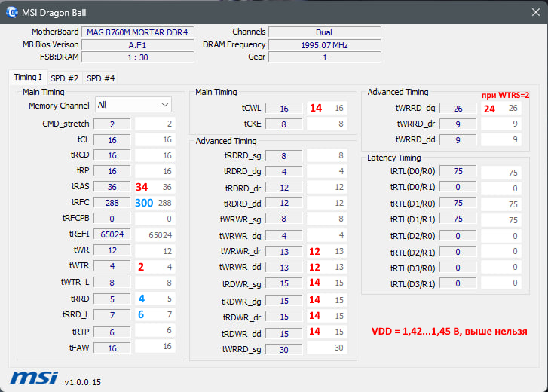
Task: Select the tRFC value box showing 288
Action: pyautogui.click(x=112, y=203)
